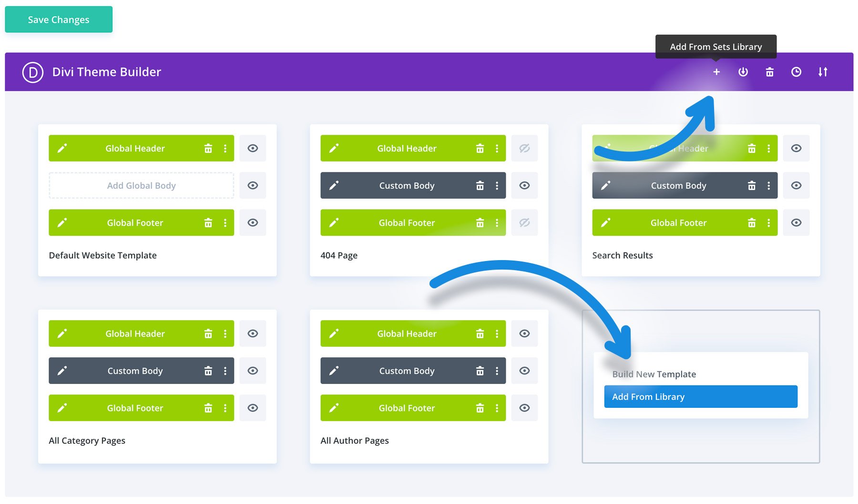
Task: Open Custom Body options in 404 Page template
Action: point(497,185)
